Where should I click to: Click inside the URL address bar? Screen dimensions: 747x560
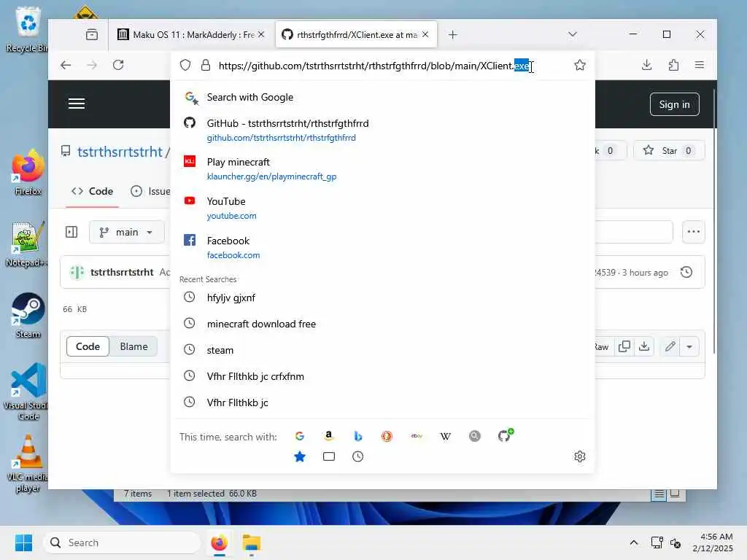(373, 66)
